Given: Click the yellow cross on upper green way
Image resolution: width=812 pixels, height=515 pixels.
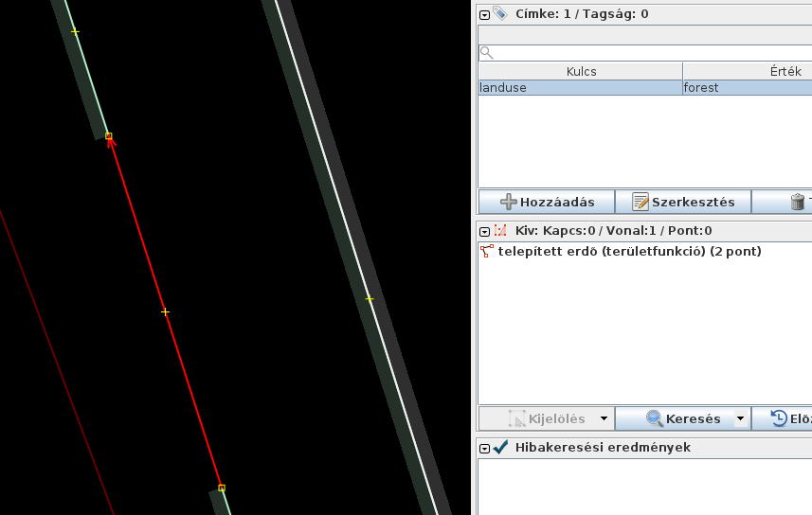Looking at the screenshot, I should [x=75, y=31].
